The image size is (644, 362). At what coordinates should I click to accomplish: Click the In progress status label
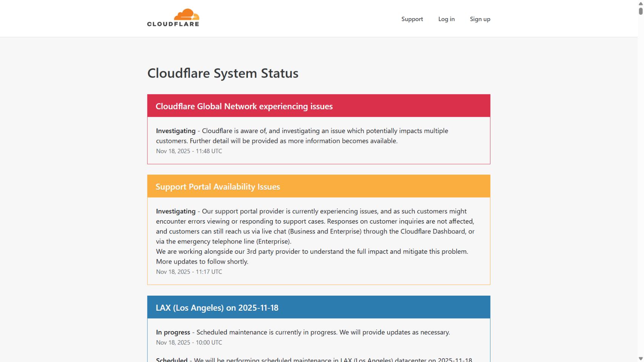173,333
